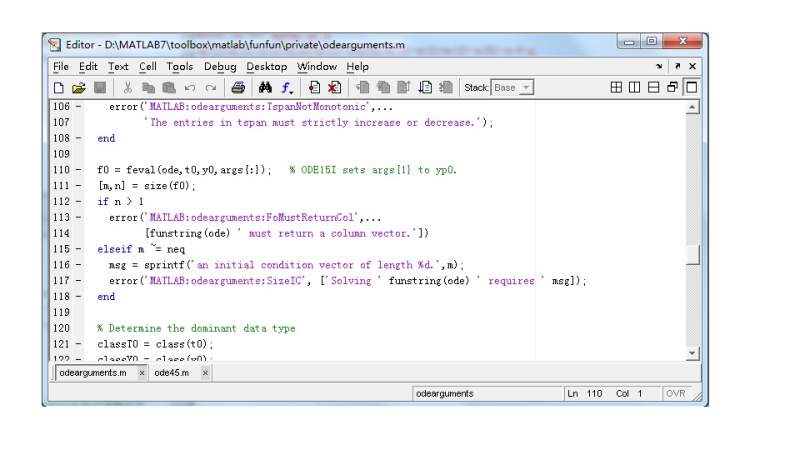Click the 'odearguments' function name in the status bar
Image resolution: width=800 pixels, height=450 pixels.
point(445,394)
